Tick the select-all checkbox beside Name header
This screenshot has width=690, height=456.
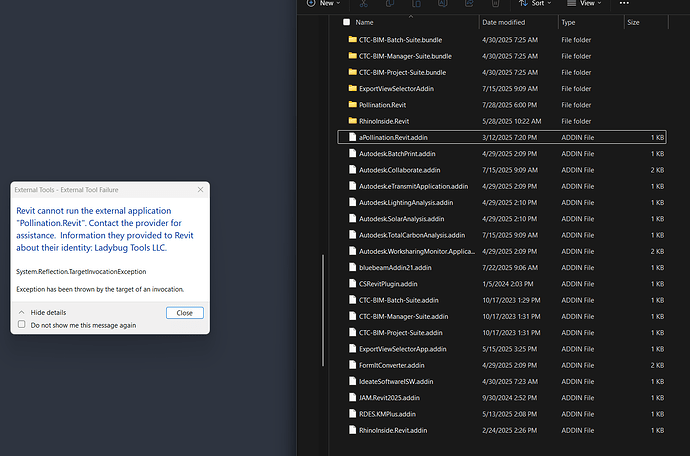[347, 22]
